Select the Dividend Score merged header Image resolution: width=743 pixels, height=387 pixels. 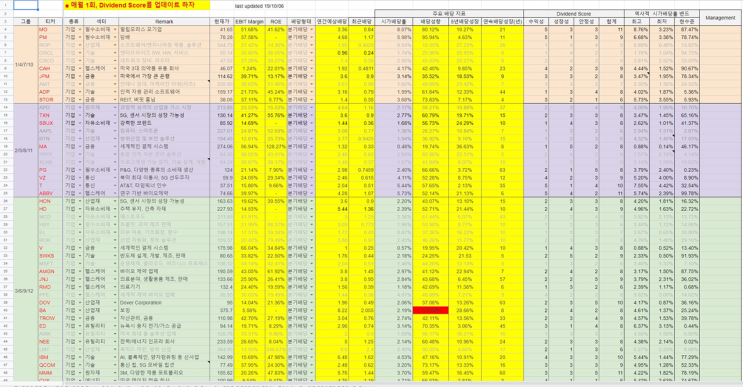pos(573,14)
